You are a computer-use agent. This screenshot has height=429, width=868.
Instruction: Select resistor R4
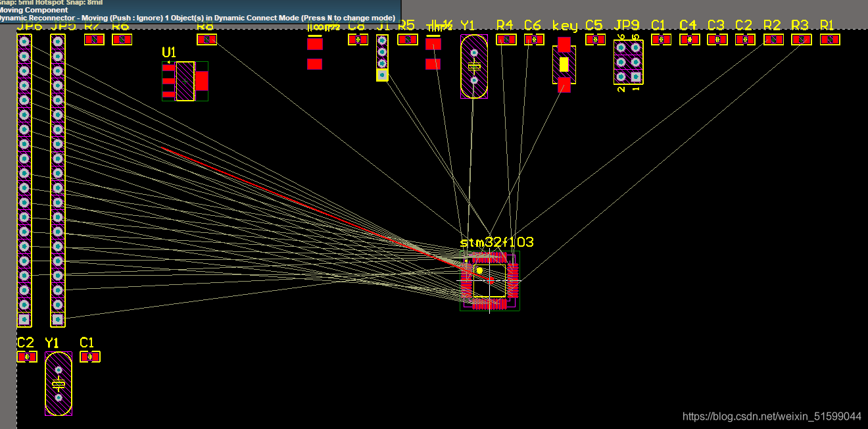coord(506,39)
